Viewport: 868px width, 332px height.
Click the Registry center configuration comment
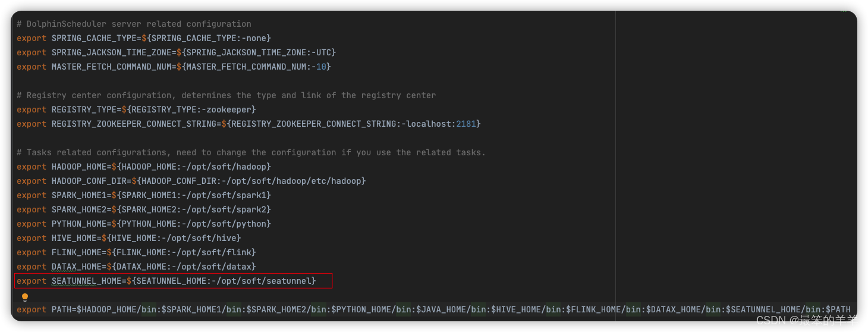(226, 95)
